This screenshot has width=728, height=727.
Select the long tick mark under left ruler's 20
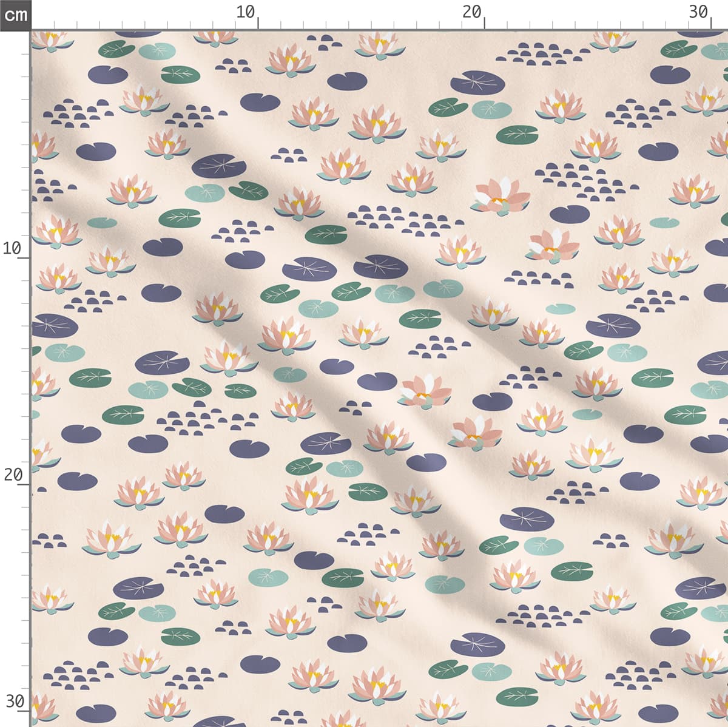coord(24,484)
